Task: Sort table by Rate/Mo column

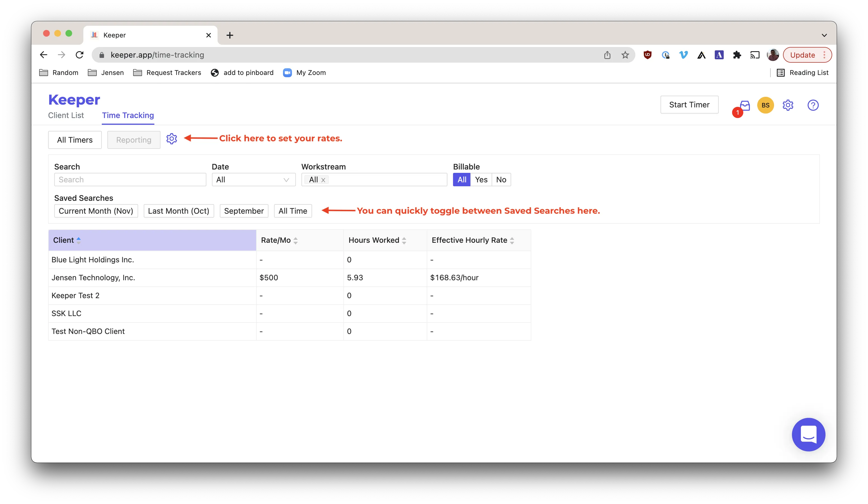Action: pos(300,240)
